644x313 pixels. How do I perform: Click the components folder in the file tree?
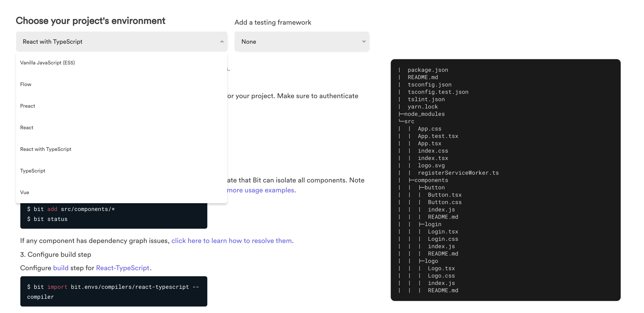coord(431,180)
